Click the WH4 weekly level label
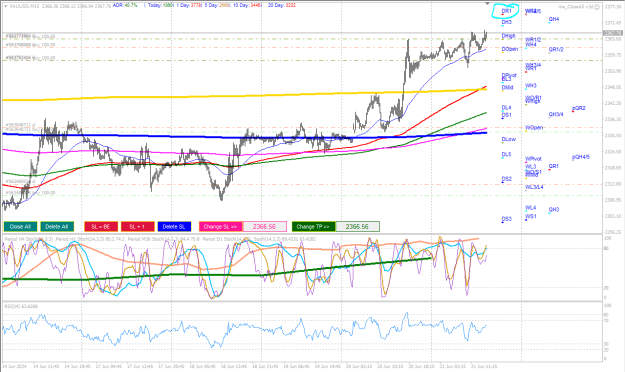625x372 pixels. [531, 45]
